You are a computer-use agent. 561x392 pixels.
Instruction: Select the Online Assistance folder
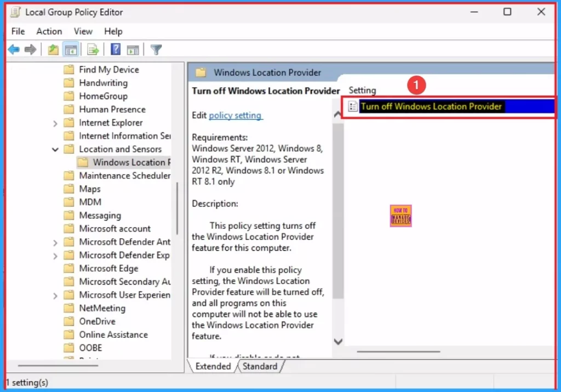[113, 334]
